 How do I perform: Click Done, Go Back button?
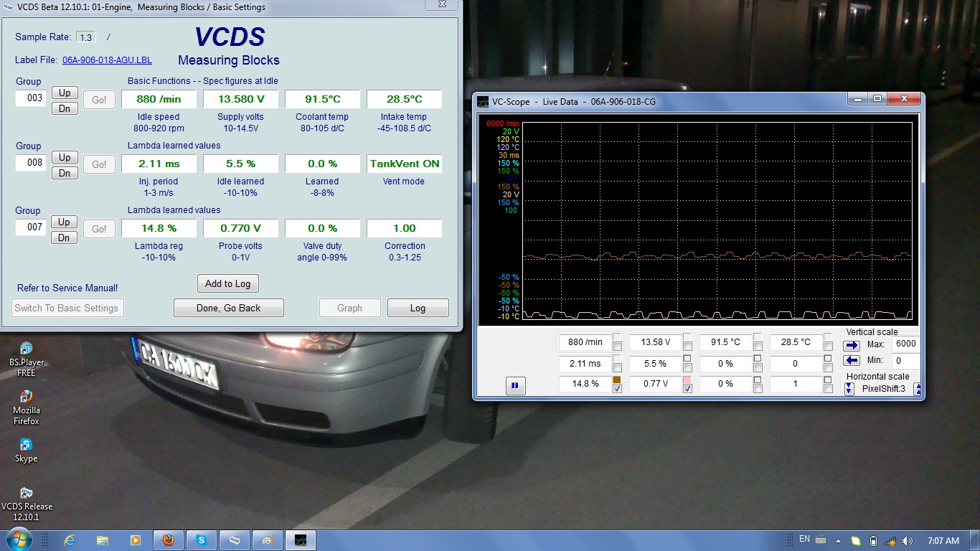click(x=229, y=308)
